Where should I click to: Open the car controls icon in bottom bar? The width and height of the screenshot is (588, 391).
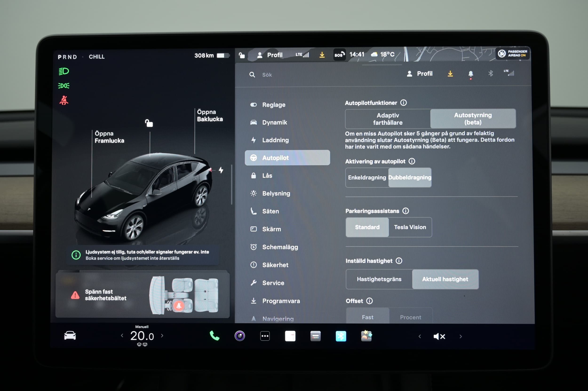tap(70, 335)
